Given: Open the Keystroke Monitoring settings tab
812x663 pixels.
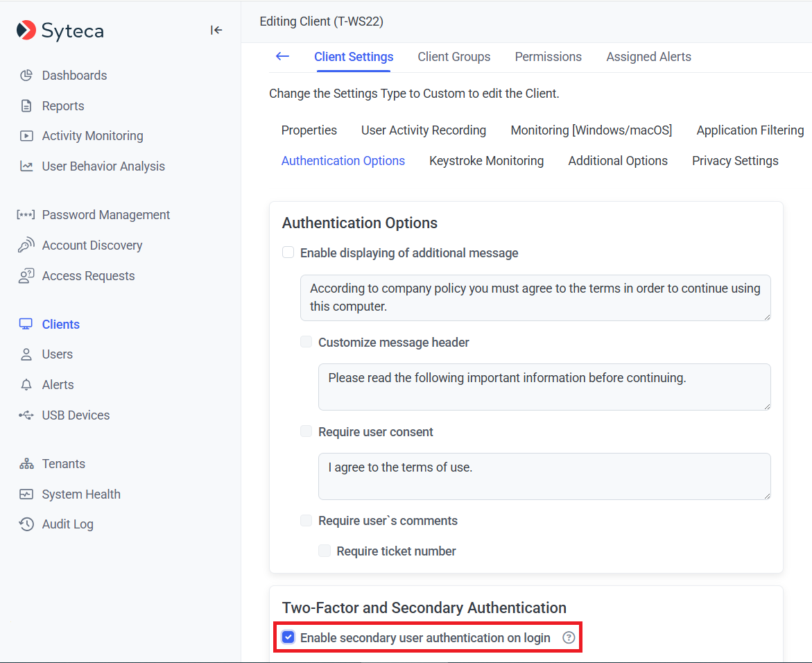Looking at the screenshot, I should tap(486, 161).
